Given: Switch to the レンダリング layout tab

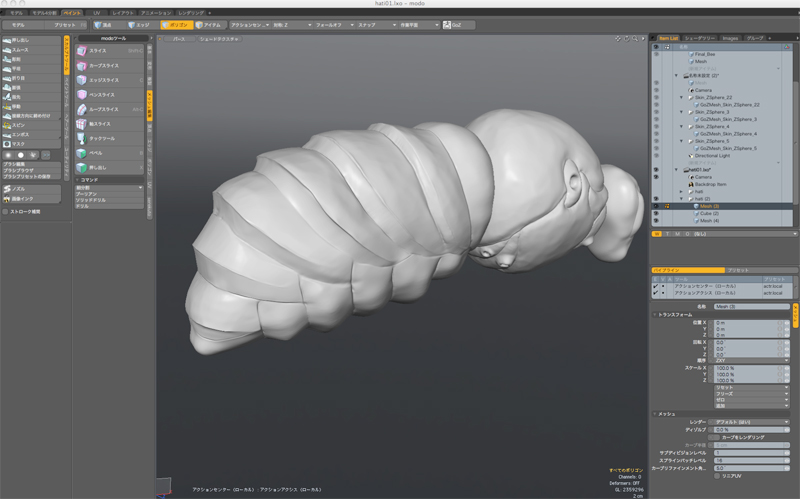Looking at the screenshot, I should 191,13.
